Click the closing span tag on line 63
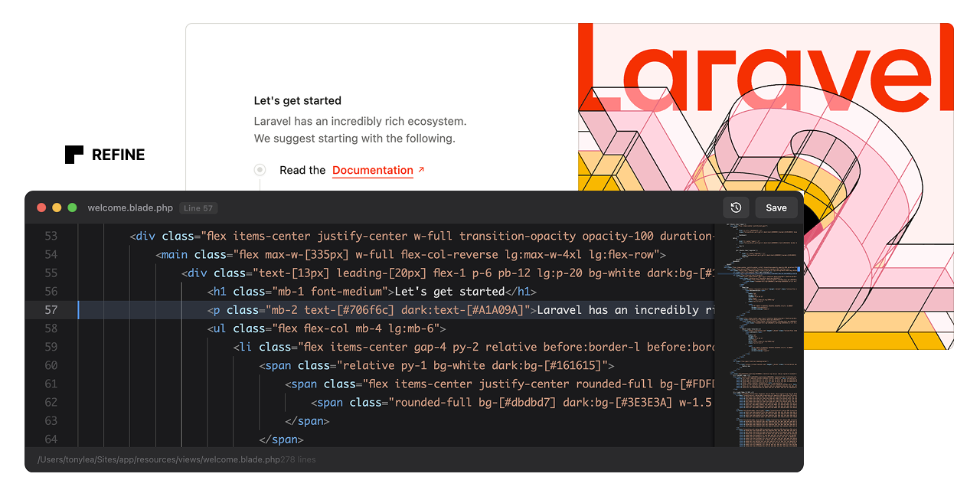980x490 pixels. pyautogui.click(x=307, y=420)
